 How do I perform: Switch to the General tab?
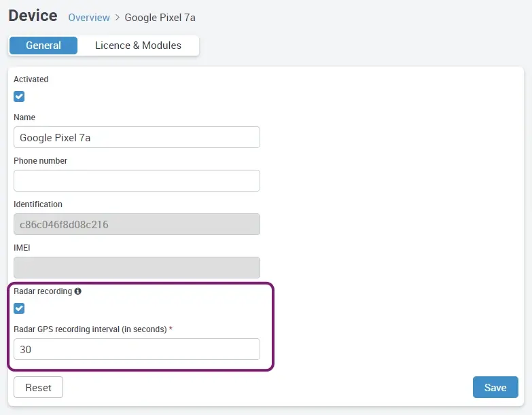43,46
